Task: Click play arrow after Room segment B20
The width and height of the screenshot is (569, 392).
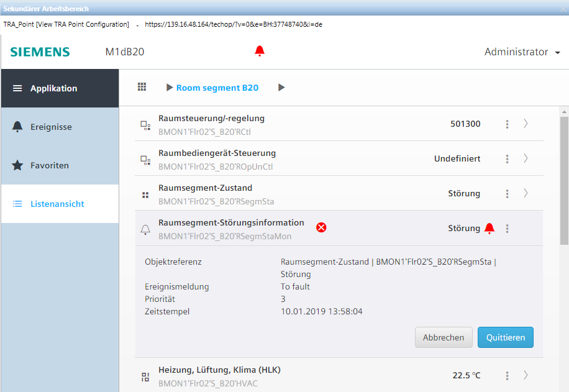Action: (x=281, y=88)
